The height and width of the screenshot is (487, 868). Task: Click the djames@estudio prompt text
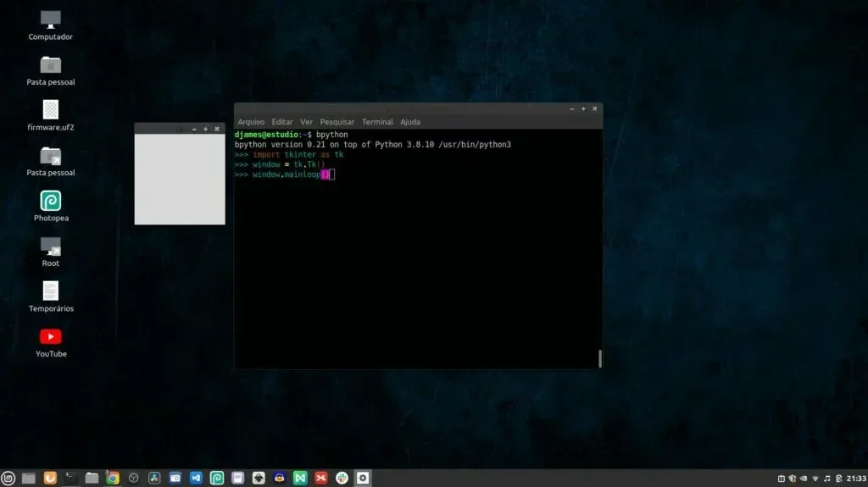266,135
